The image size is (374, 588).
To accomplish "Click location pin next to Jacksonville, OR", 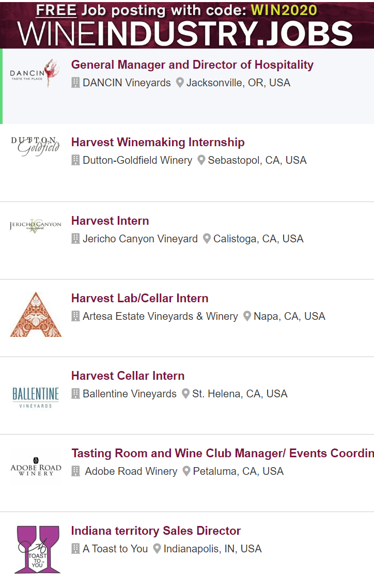I will point(180,83).
